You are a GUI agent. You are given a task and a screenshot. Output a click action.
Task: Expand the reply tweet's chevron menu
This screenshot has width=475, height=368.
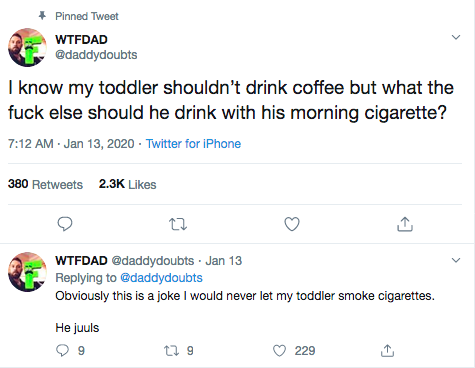click(x=456, y=260)
